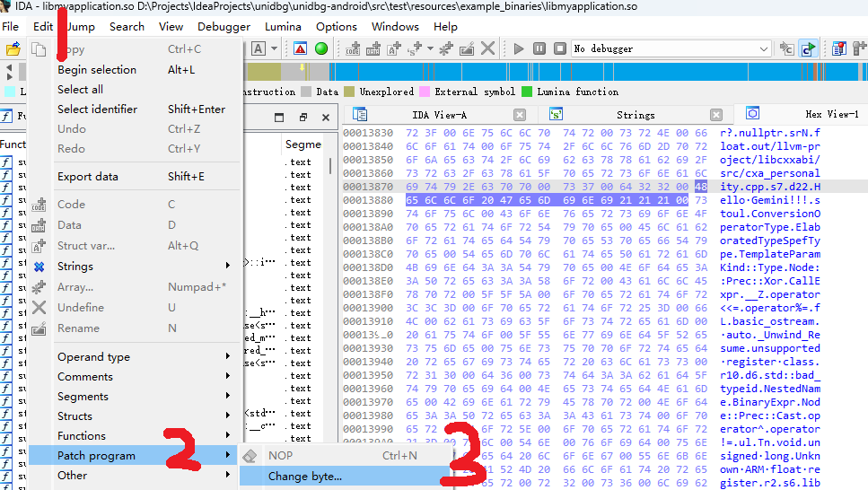This screenshot has height=490, width=868.
Task: Expand the Strings submenu
Action: 136,267
